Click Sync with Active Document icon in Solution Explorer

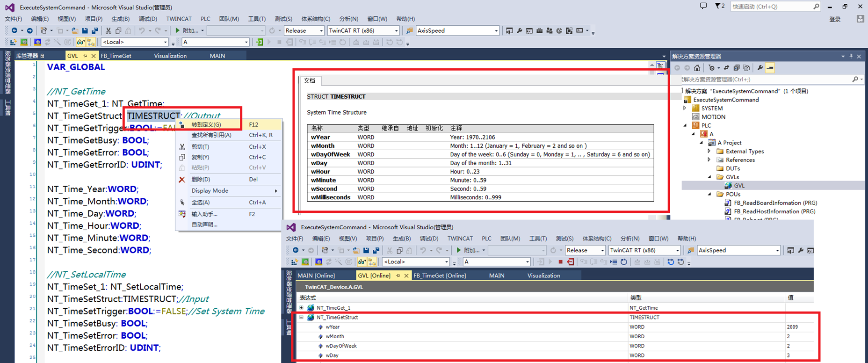coord(726,68)
